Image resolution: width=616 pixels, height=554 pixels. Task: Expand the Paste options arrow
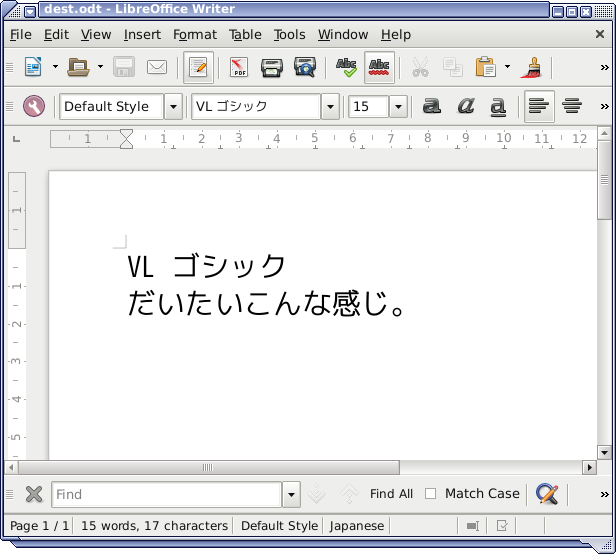[x=508, y=67]
